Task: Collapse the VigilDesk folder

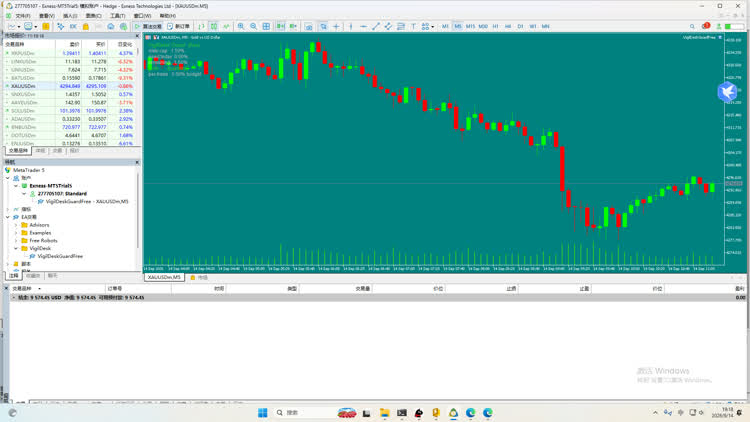Action: click(16, 248)
